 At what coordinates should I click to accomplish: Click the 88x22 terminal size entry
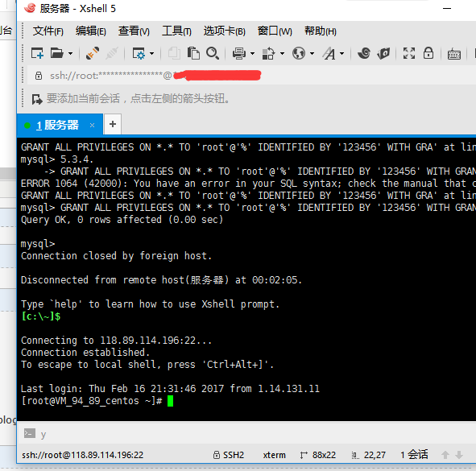click(324, 455)
